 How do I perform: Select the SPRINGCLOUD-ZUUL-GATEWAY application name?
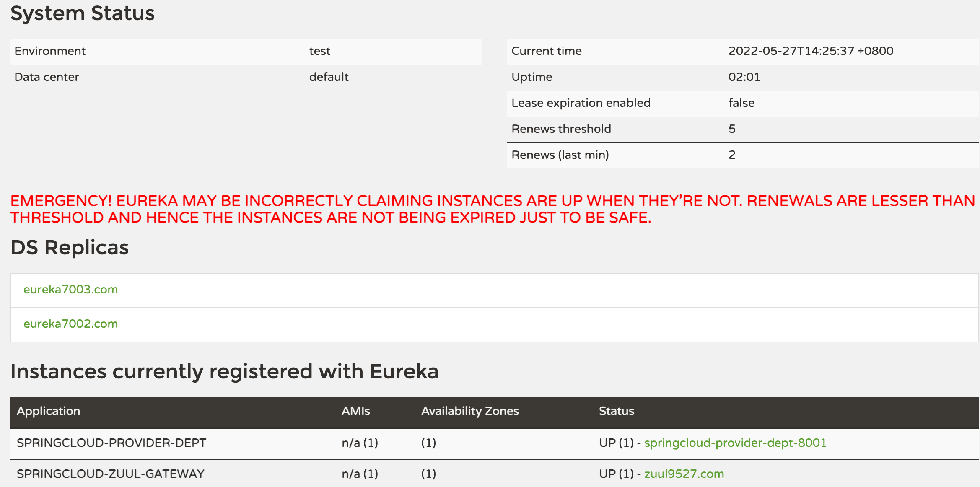point(110,474)
